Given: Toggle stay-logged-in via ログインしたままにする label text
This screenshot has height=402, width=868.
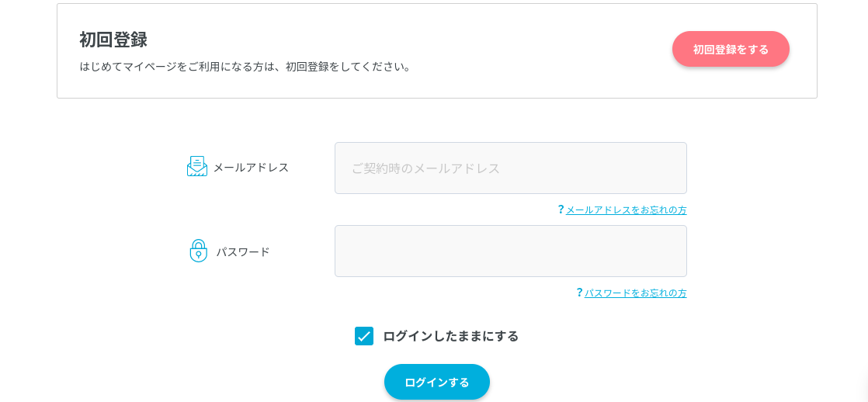Looking at the screenshot, I should (450, 336).
